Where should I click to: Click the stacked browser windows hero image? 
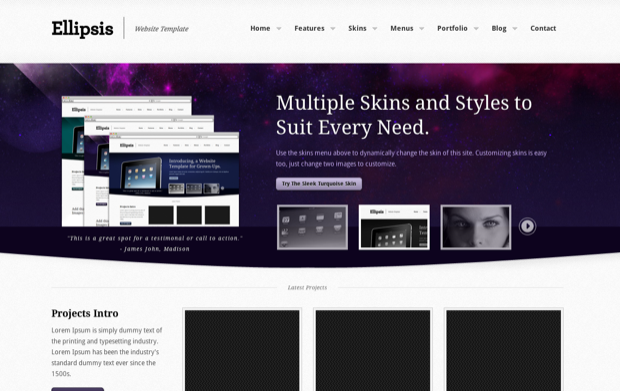click(150, 161)
